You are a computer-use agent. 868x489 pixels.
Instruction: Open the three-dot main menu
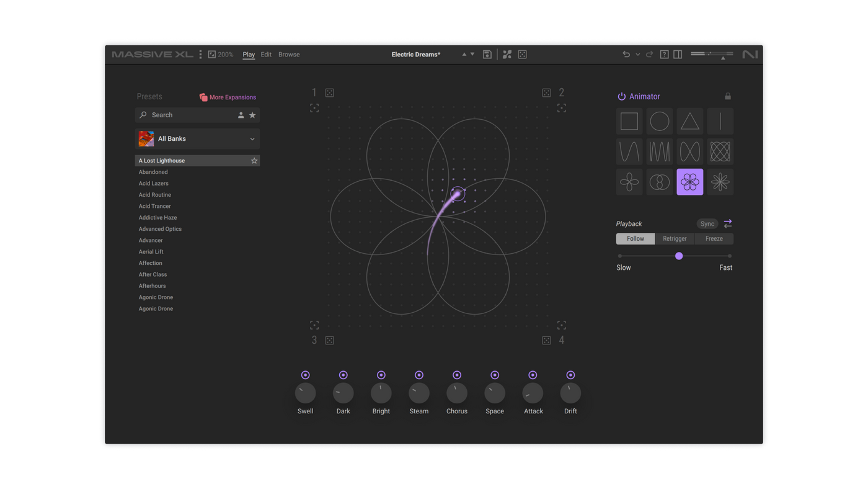pyautogui.click(x=200, y=55)
